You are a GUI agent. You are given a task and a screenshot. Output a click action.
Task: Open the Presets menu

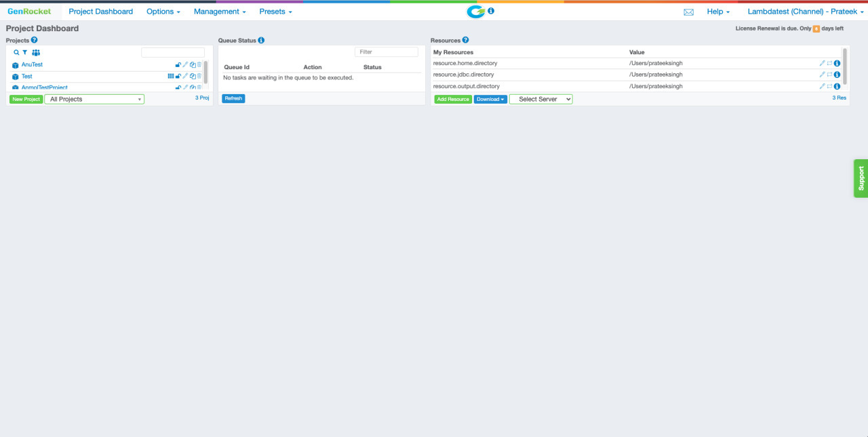pos(275,12)
